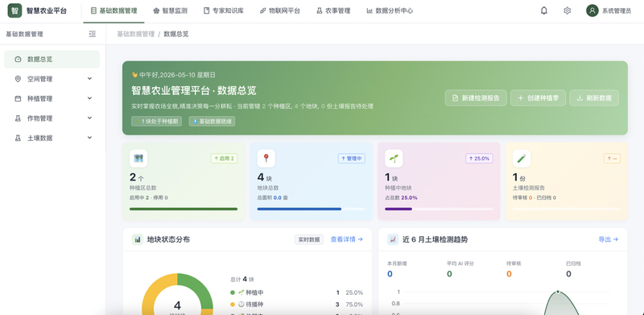
Task: Open settings via the gear icon
Action: pos(568,10)
